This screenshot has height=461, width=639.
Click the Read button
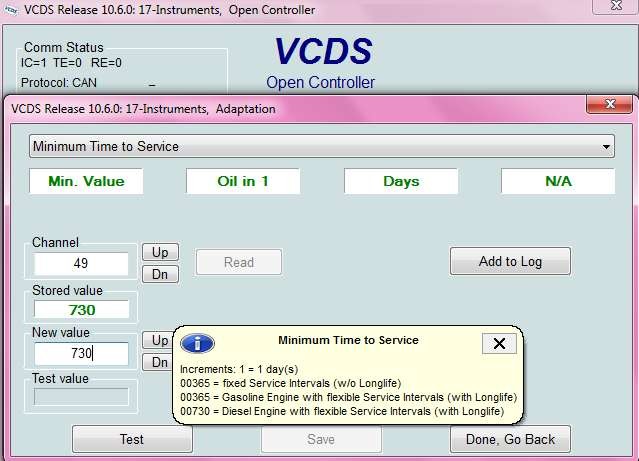tap(239, 262)
